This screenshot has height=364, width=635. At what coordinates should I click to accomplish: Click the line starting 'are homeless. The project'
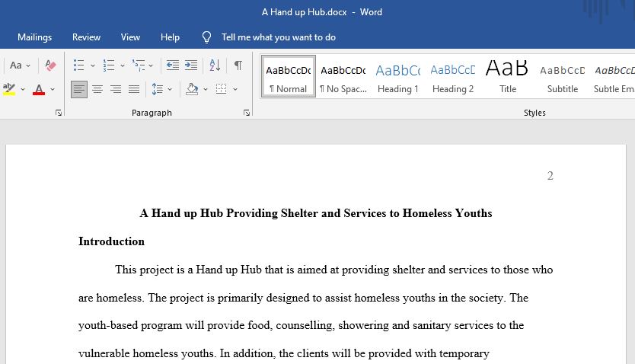click(x=303, y=298)
